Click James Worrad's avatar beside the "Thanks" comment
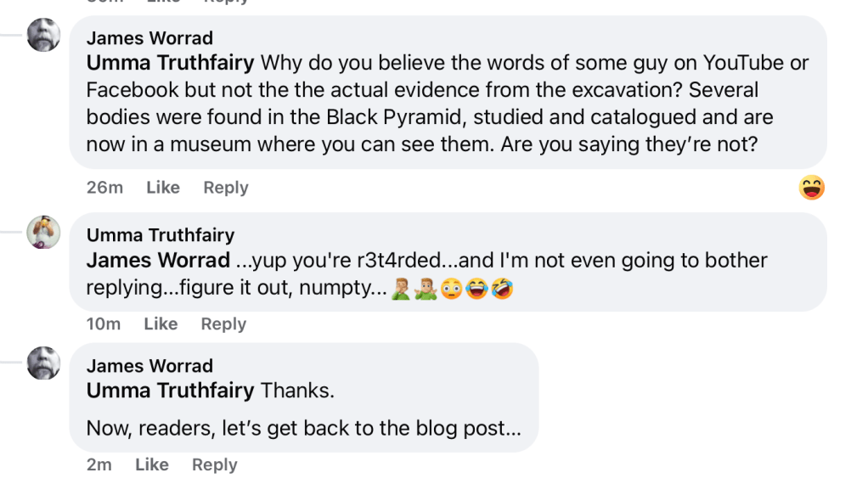Viewport: 868px width, 484px height. [x=44, y=363]
